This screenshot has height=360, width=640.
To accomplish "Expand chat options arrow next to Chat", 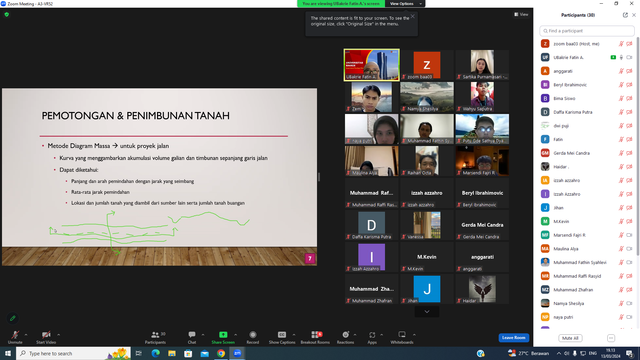I will click(x=203, y=335).
